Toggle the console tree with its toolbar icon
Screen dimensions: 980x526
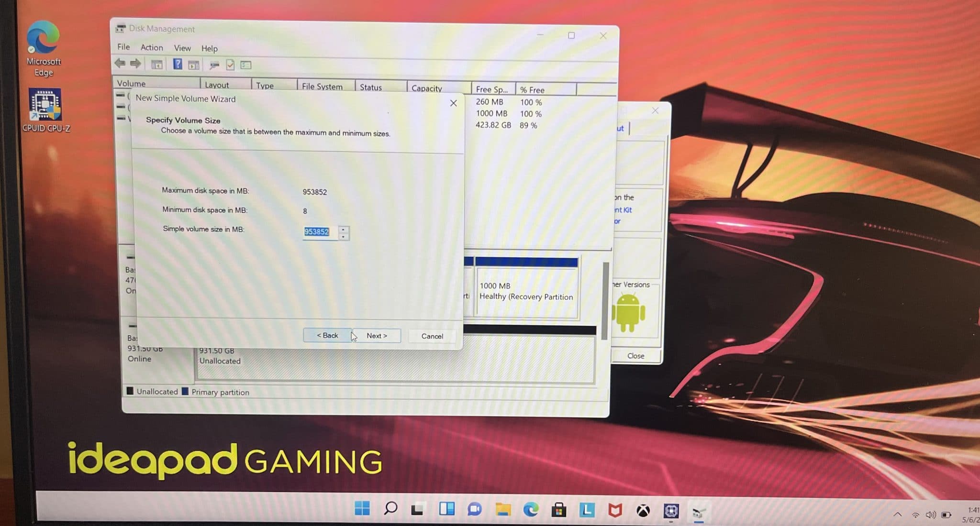point(156,64)
